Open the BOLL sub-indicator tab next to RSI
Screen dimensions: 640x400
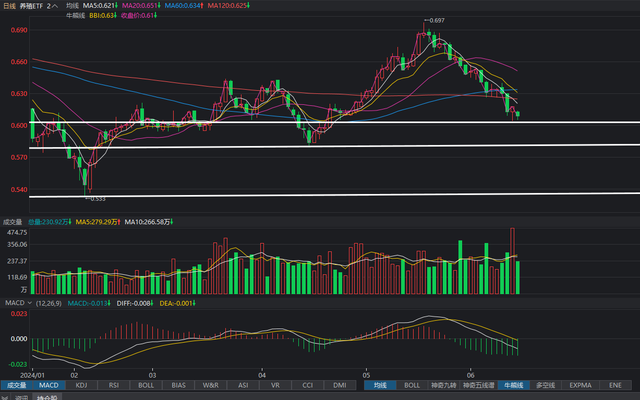pyautogui.click(x=146, y=385)
